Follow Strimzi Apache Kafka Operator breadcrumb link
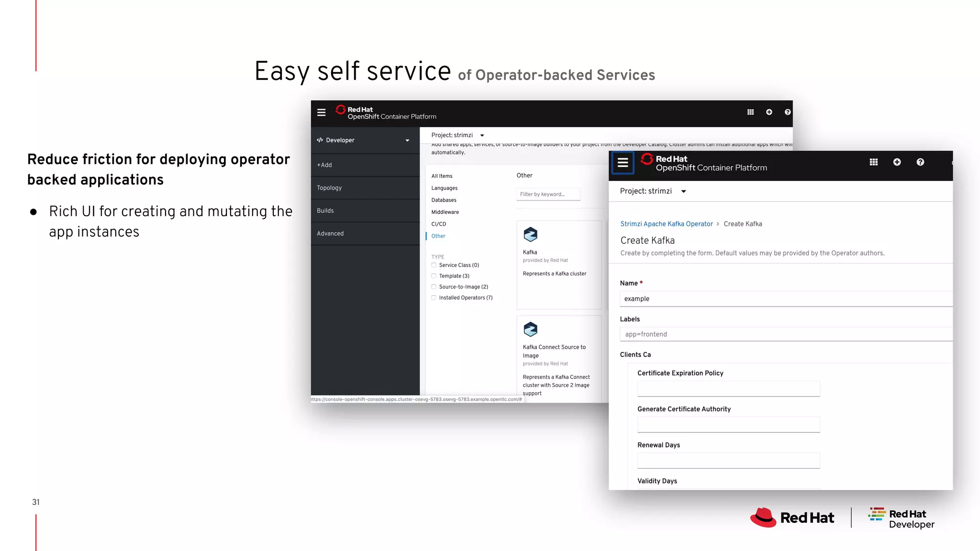Image resolution: width=980 pixels, height=551 pixels. pyautogui.click(x=666, y=224)
